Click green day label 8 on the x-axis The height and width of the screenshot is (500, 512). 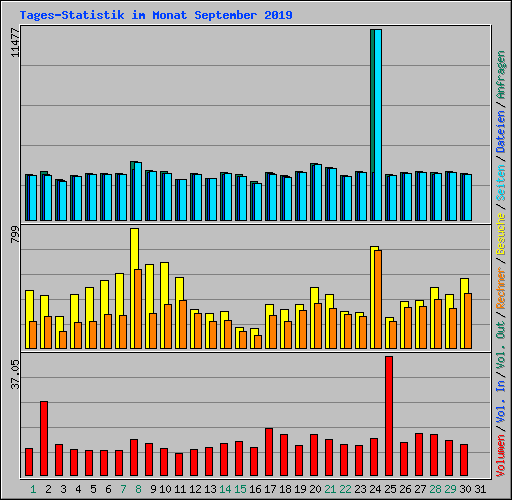click(x=138, y=489)
